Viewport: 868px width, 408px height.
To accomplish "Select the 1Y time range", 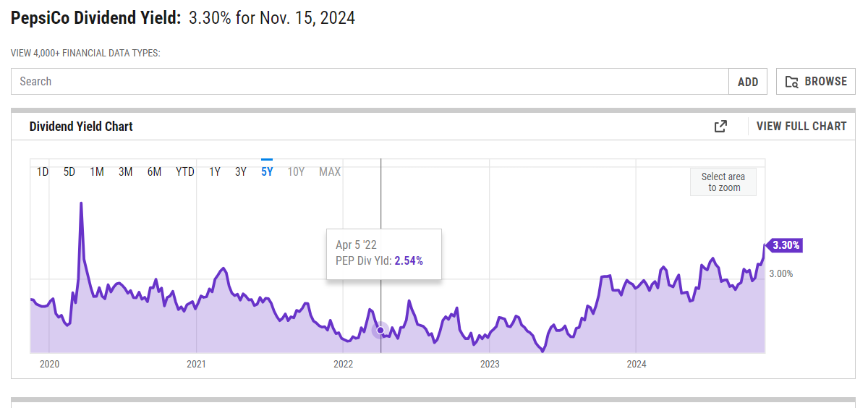I will (215, 171).
